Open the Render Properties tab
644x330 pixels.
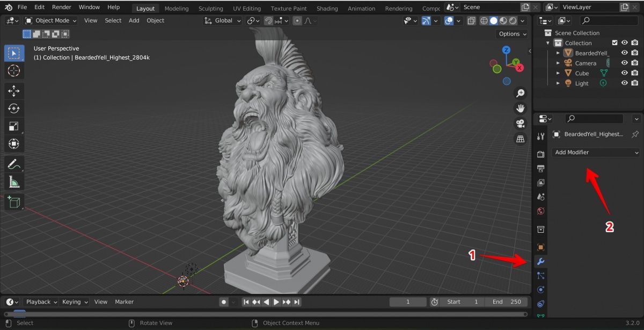(541, 154)
